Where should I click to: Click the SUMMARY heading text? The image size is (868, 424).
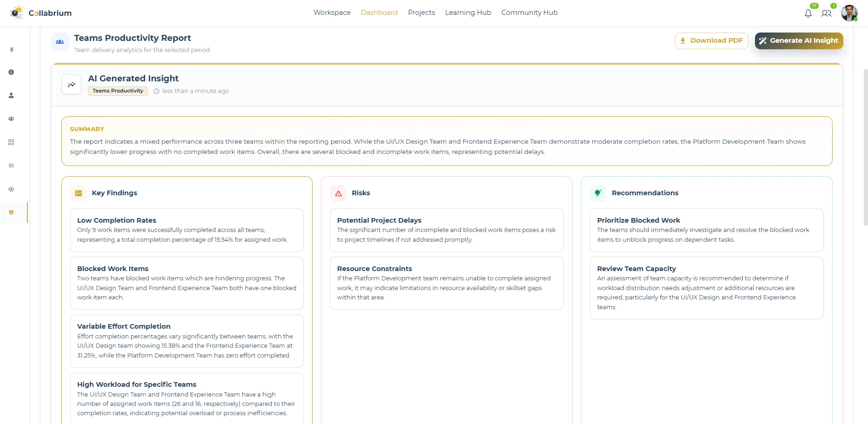coord(87,129)
